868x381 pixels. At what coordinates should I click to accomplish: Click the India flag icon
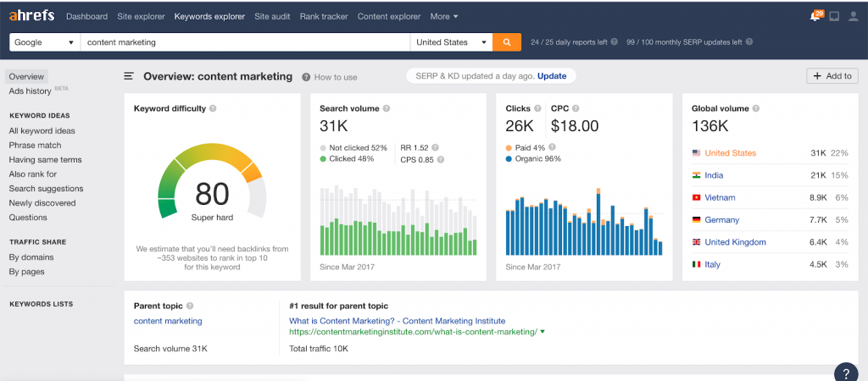[x=697, y=175]
